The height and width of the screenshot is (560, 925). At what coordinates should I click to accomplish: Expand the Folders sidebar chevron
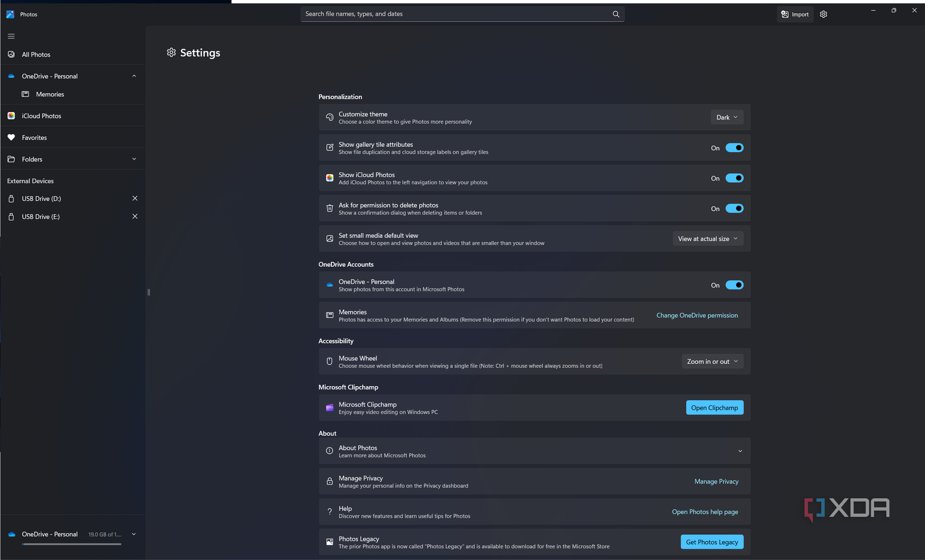(134, 159)
